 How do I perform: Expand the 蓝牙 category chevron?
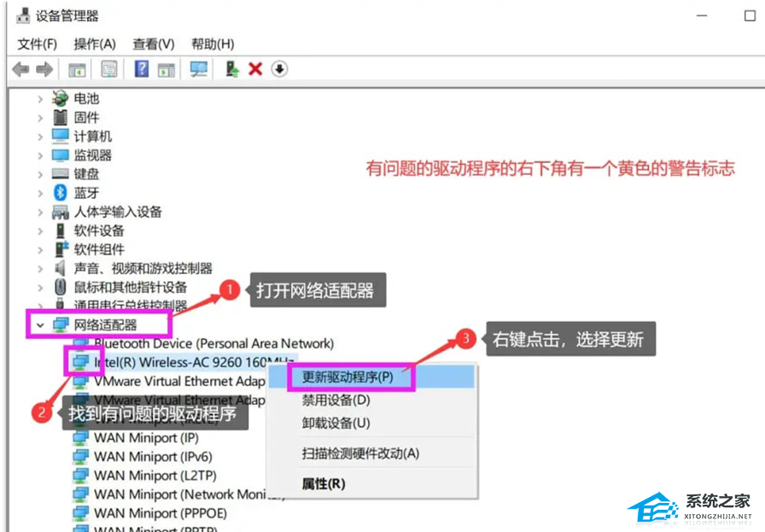(x=39, y=192)
